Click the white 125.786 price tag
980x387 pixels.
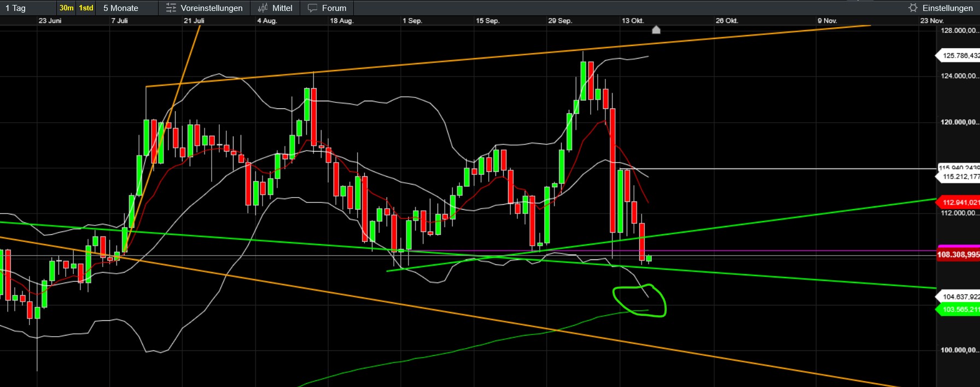960,55
